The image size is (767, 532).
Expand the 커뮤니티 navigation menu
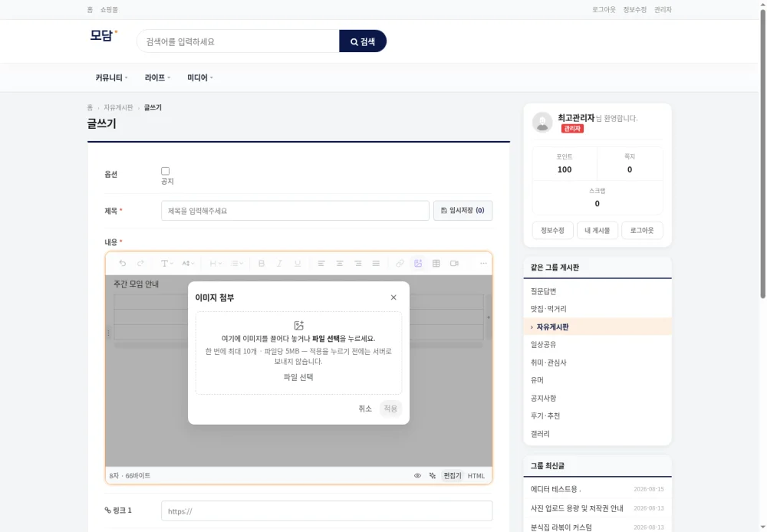(111, 77)
